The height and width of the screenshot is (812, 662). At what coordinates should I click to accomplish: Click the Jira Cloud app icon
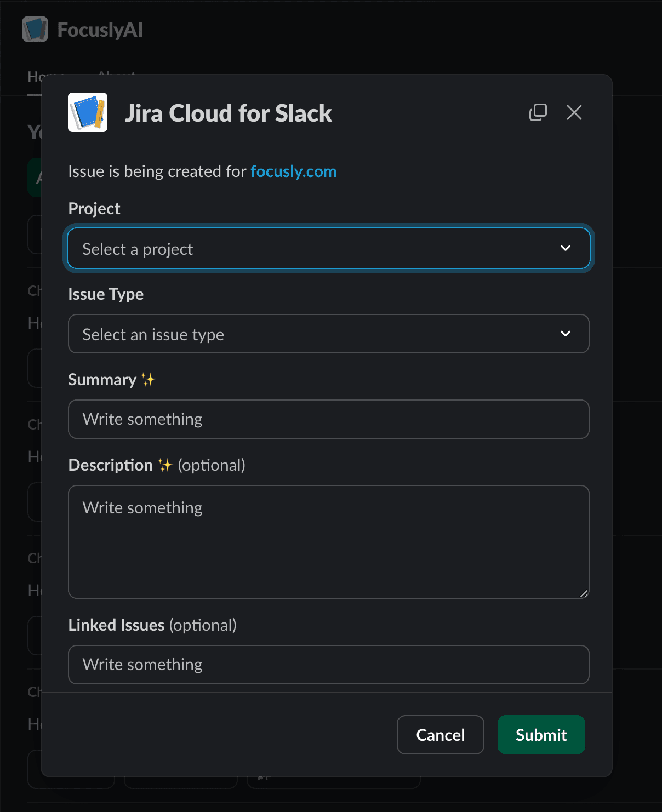click(x=88, y=112)
